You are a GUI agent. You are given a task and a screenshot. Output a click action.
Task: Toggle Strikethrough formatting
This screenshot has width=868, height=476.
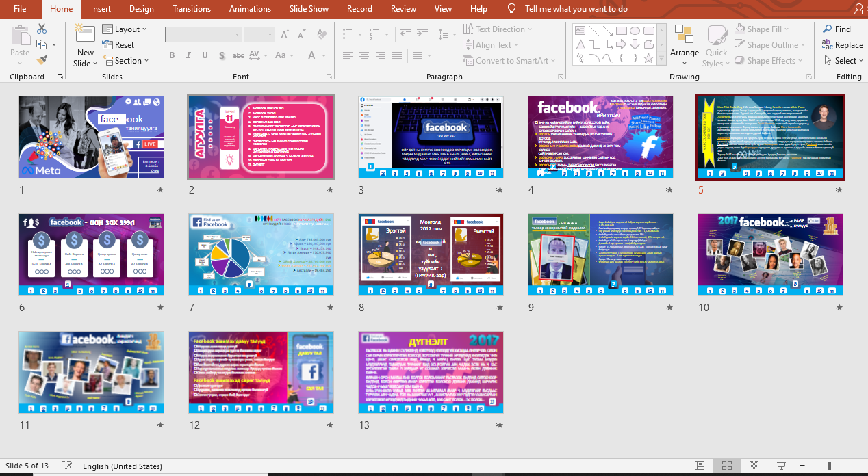238,55
